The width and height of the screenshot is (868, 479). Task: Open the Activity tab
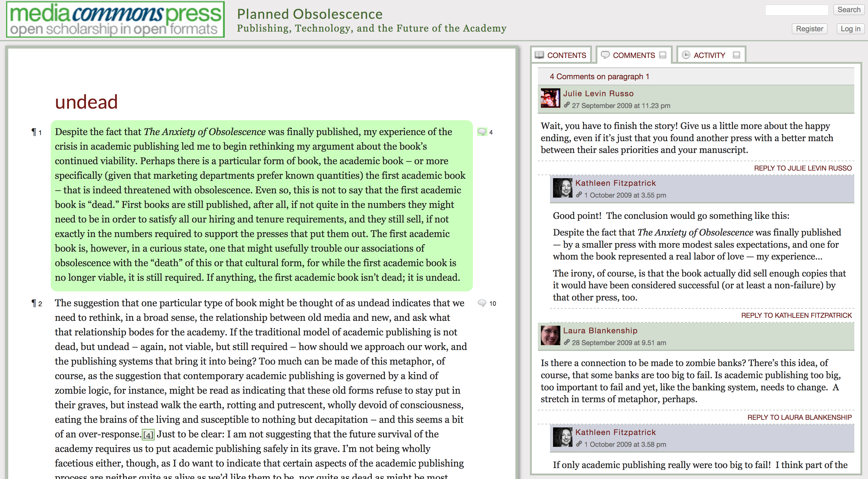[x=709, y=55]
